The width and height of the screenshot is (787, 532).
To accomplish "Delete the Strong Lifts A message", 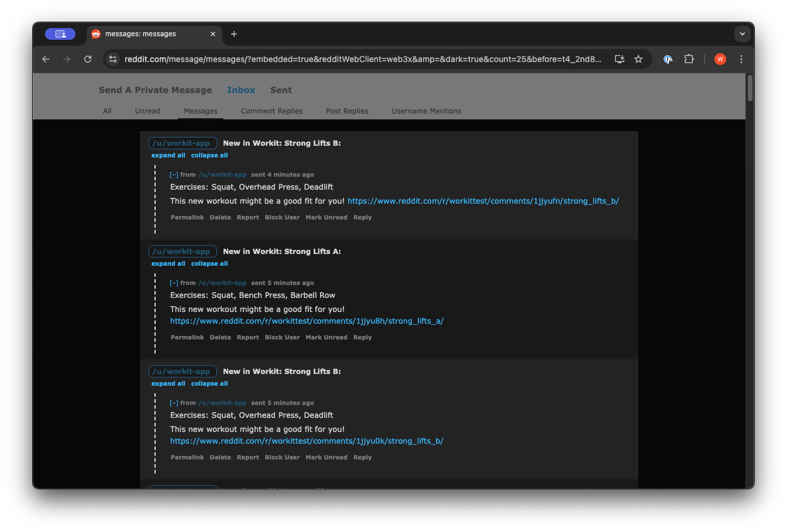I will [221, 338].
